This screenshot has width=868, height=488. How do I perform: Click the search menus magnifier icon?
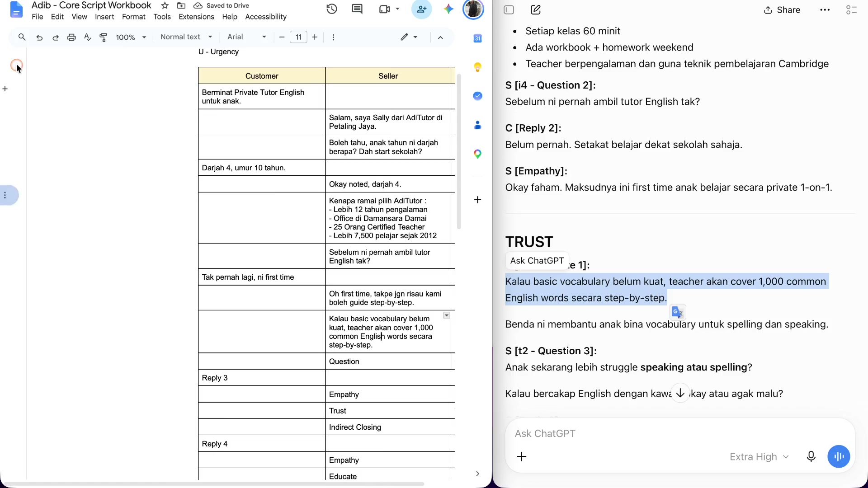(22, 37)
